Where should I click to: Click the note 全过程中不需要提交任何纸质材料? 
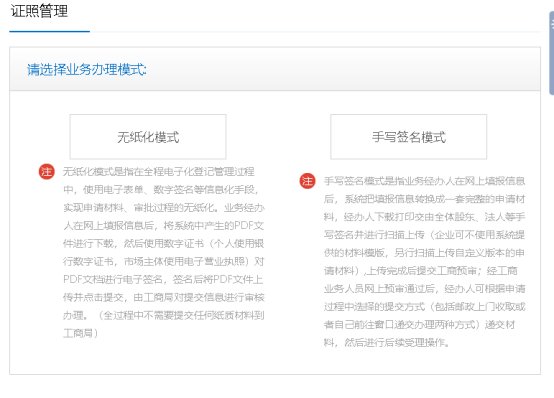coord(181,315)
